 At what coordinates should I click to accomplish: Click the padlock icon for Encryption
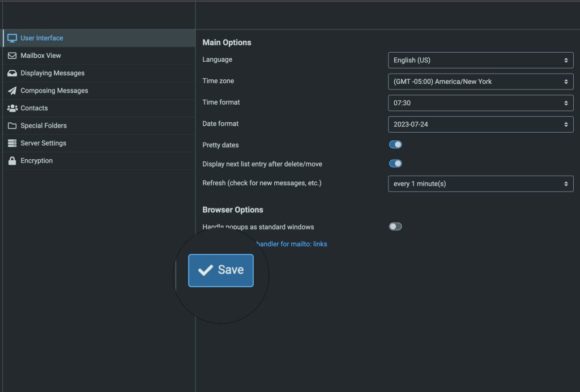click(x=12, y=161)
